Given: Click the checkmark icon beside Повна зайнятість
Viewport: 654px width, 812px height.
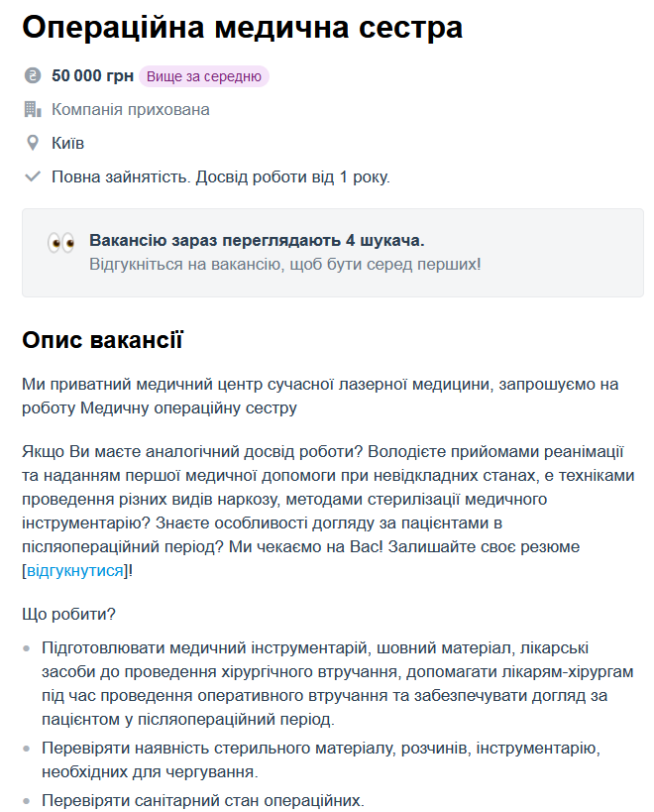Looking at the screenshot, I should tap(33, 177).
